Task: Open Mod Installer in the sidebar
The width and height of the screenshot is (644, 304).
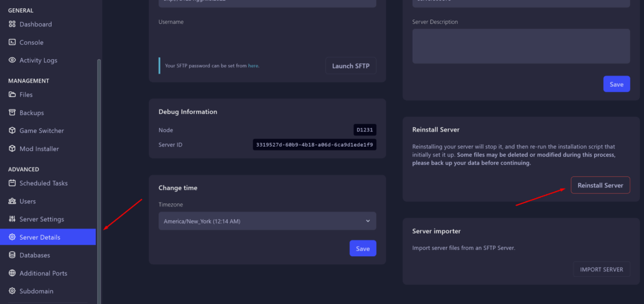Action: pyautogui.click(x=39, y=149)
